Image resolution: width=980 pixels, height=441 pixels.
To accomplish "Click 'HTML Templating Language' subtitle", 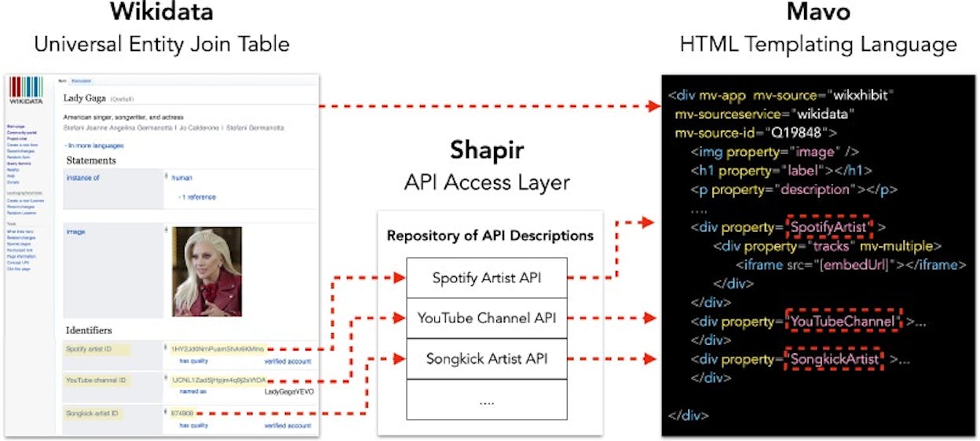I will (x=818, y=44).
